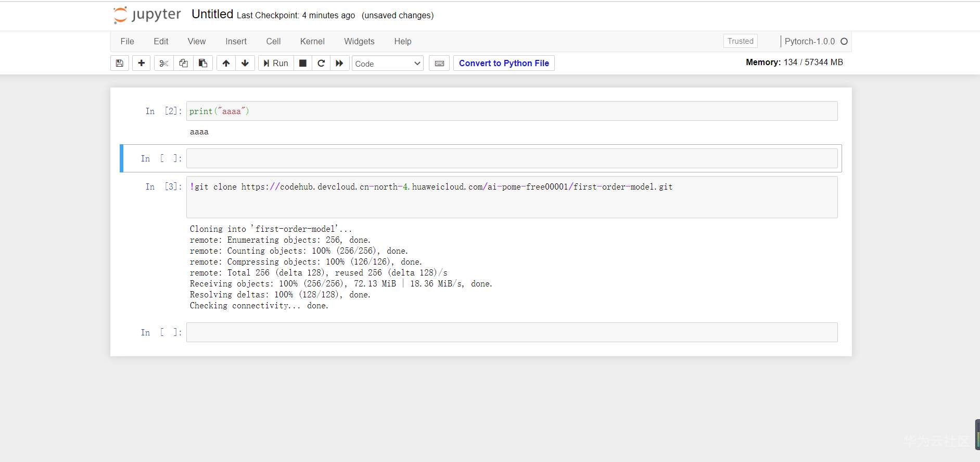Open the Cell menu
980x462 pixels.
click(x=273, y=41)
